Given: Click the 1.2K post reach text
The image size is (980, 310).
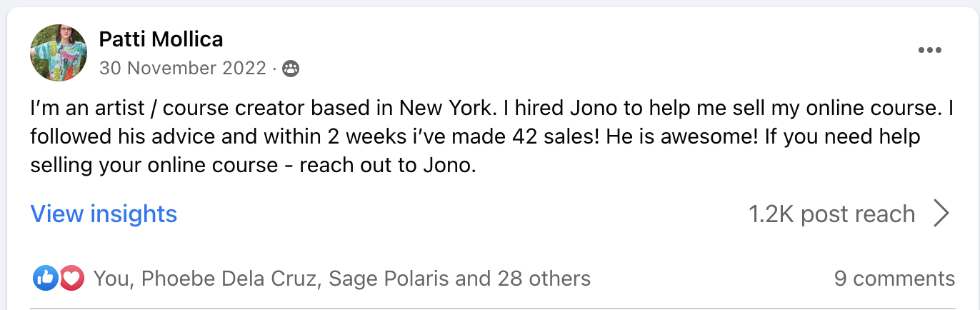Looking at the screenshot, I should (x=831, y=214).
